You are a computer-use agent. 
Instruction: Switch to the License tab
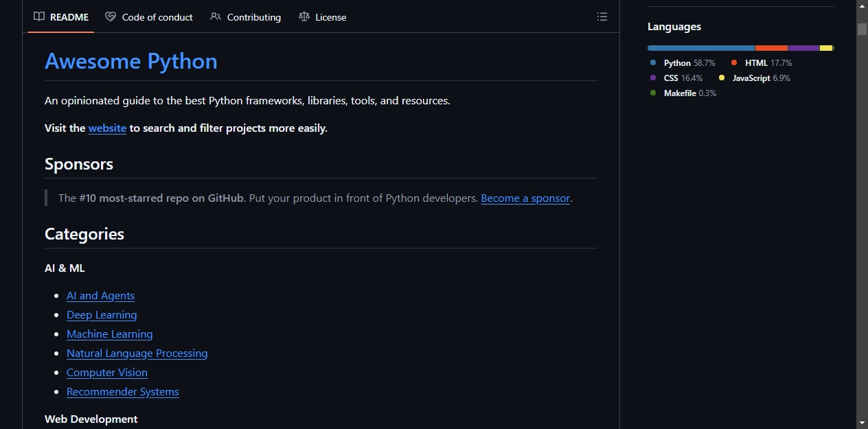(x=323, y=17)
